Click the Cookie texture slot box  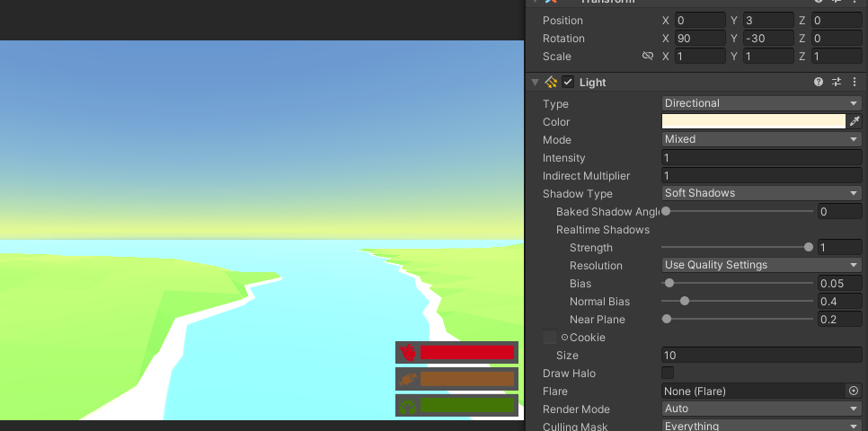tap(550, 337)
